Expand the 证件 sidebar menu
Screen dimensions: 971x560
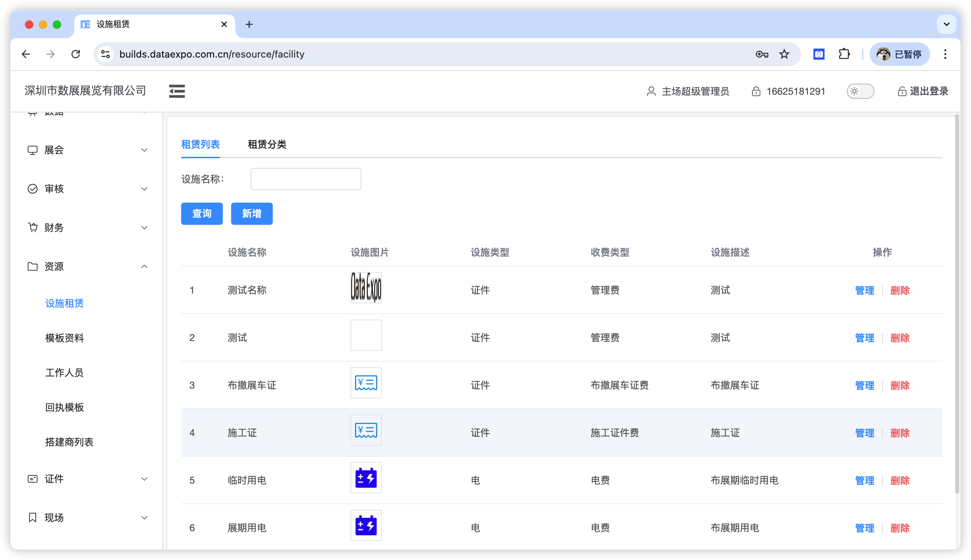[87, 479]
